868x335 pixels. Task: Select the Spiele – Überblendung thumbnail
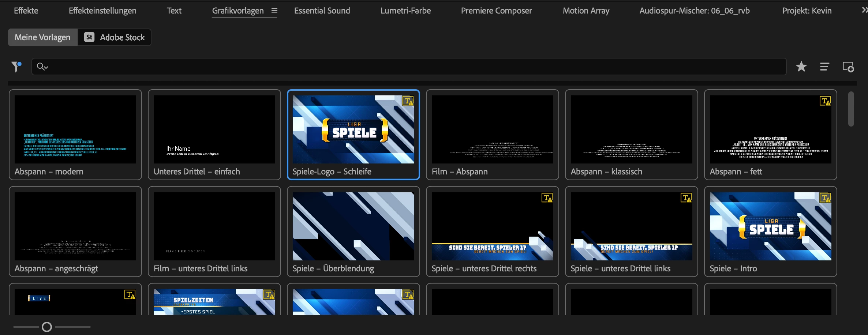[x=353, y=226]
